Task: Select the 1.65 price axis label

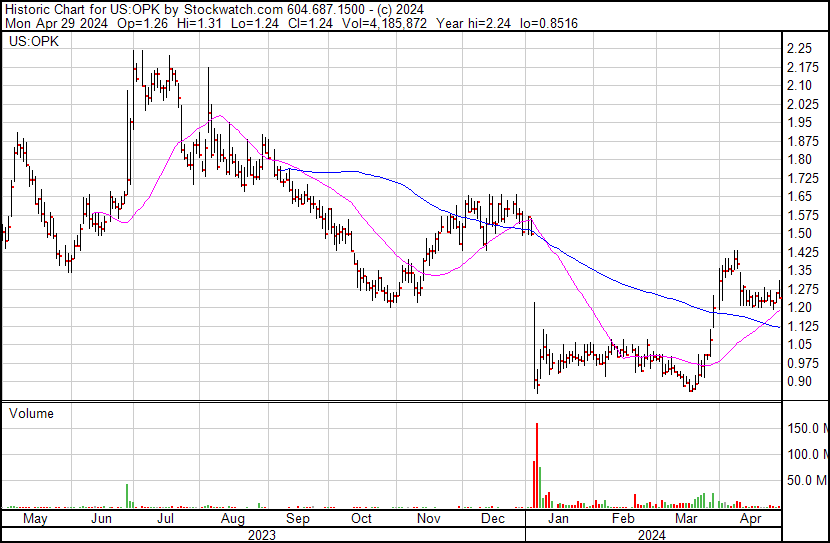Action: (x=799, y=196)
